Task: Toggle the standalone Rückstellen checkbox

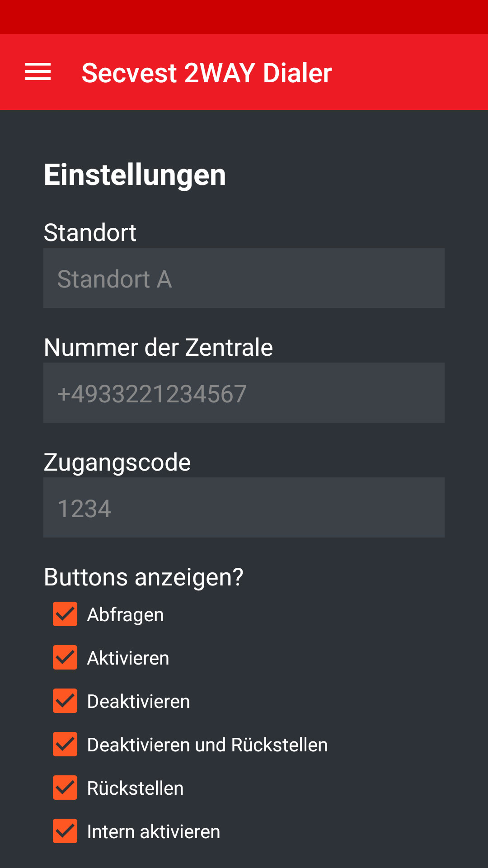Action: click(65, 788)
